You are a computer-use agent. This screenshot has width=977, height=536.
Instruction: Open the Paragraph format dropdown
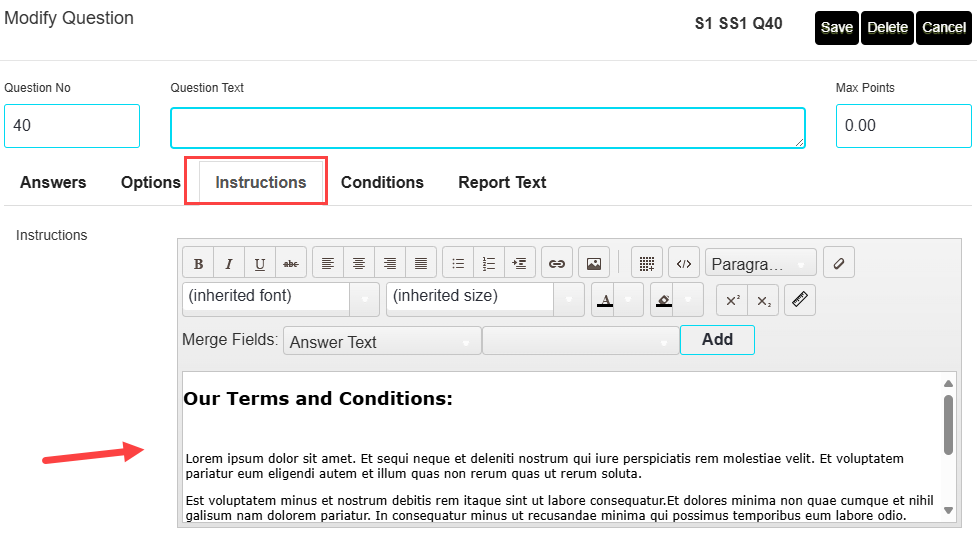pyautogui.click(x=760, y=264)
